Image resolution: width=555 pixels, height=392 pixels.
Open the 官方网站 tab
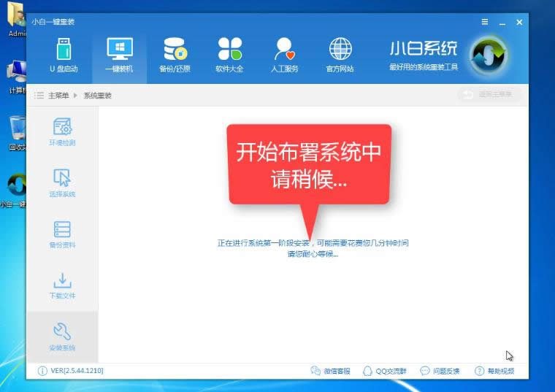(340, 55)
